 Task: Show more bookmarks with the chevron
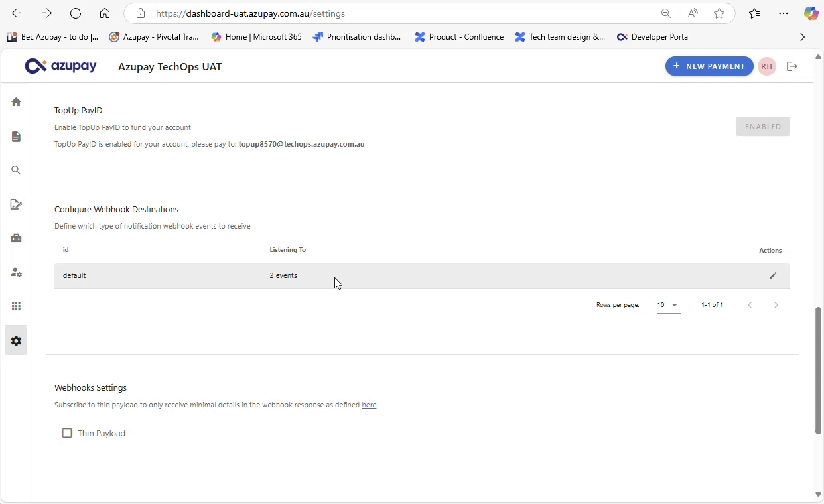tap(802, 37)
